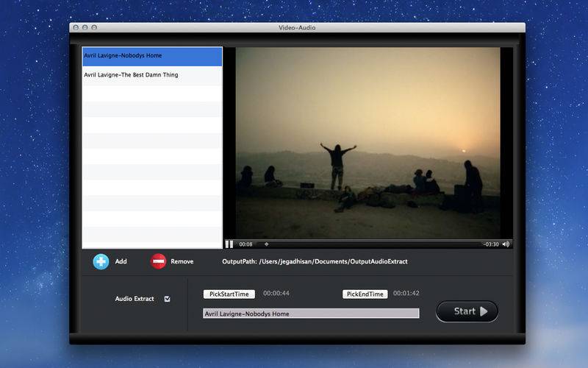Click the Start button
Screen dimensions: 588x368
pyautogui.click(x=467, y=311)
